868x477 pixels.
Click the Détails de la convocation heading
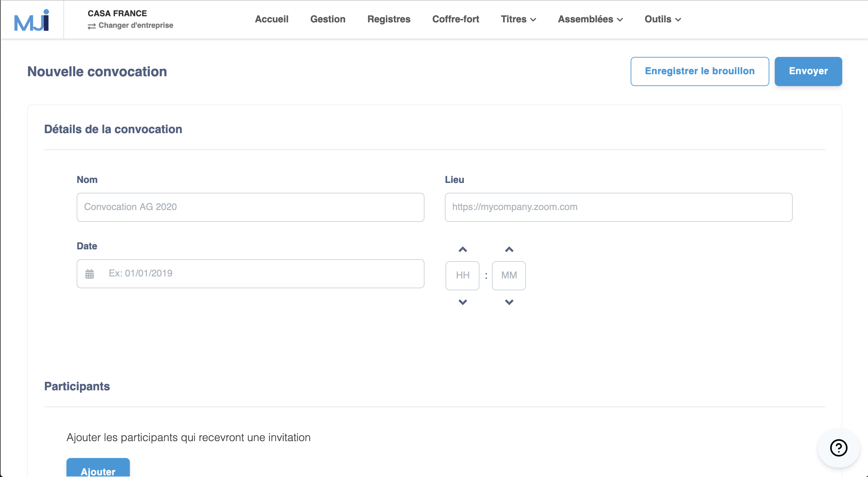tap(113, 129)
